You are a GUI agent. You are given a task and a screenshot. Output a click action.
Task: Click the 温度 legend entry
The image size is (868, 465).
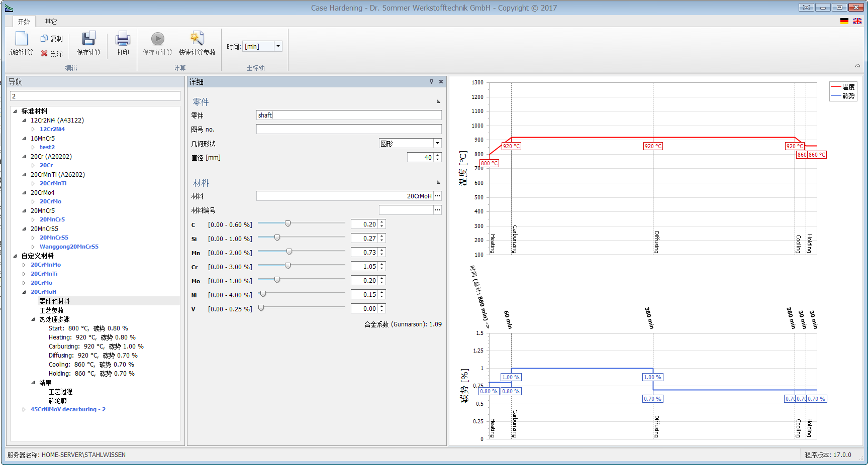click(x=843, y=87)
